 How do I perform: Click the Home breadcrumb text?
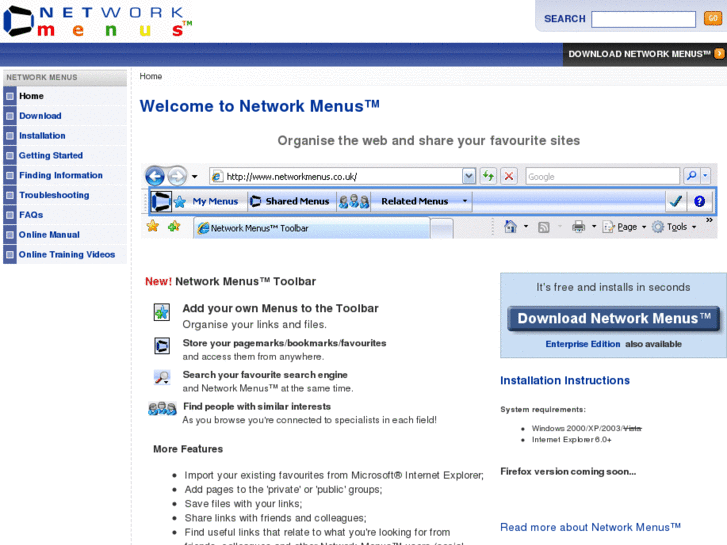(151, 76)
